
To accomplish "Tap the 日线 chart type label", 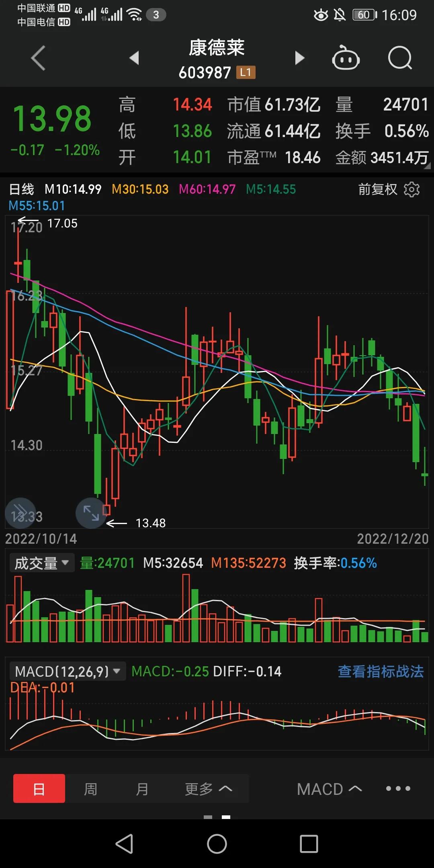I will tap(22, 189).
